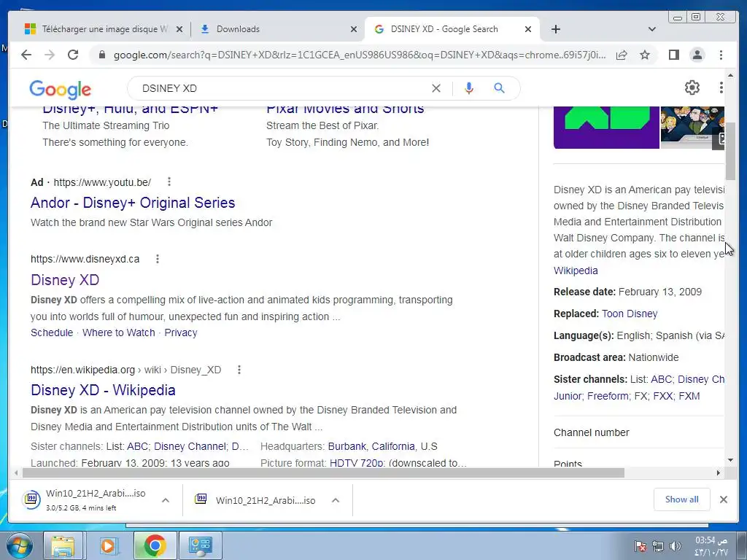
Task: Open Google settings gear
Action: click(x=692, y=87)
